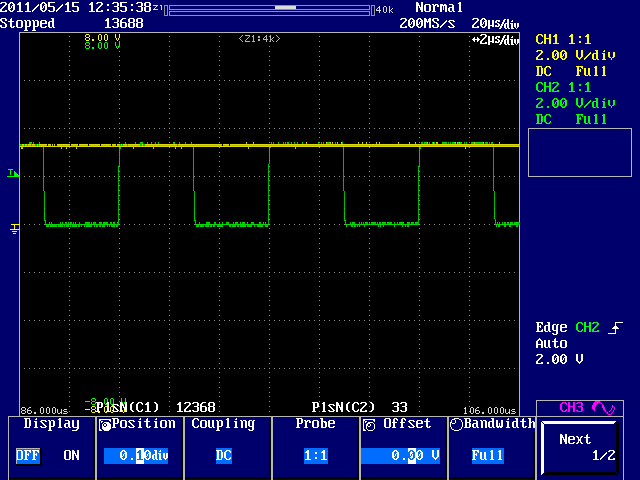The height and width of the screenshot is (480, 640).
Task: Click the trigger level marker on left edge
Action: (13, 174)
